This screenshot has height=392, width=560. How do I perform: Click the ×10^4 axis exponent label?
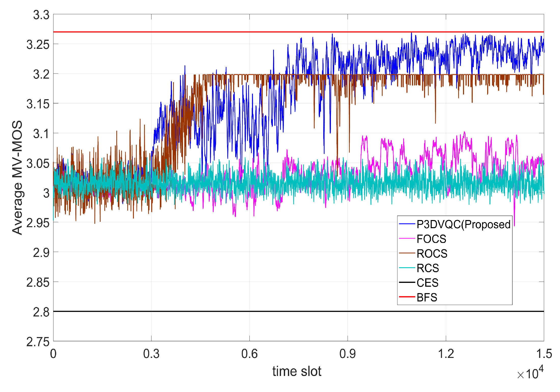click(x=530, y=373)
